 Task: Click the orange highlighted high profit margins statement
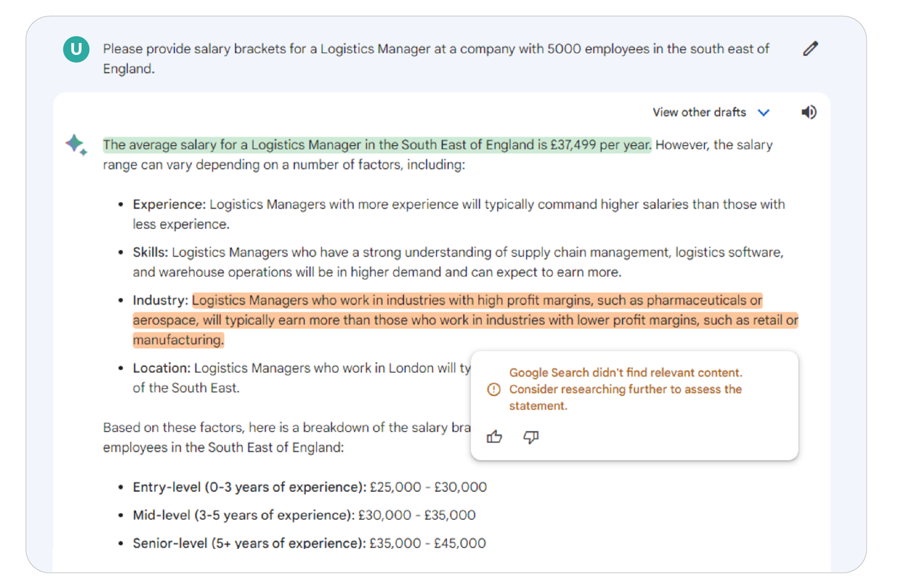464,320
